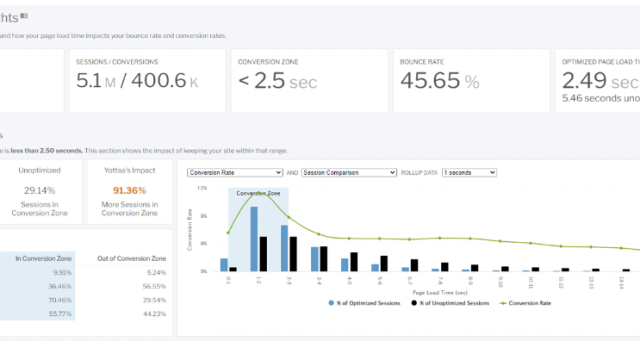This screenshot has width=640, height=360.
Task: Open the Session Comparison dropdown
Action: [x=349, y=173]
